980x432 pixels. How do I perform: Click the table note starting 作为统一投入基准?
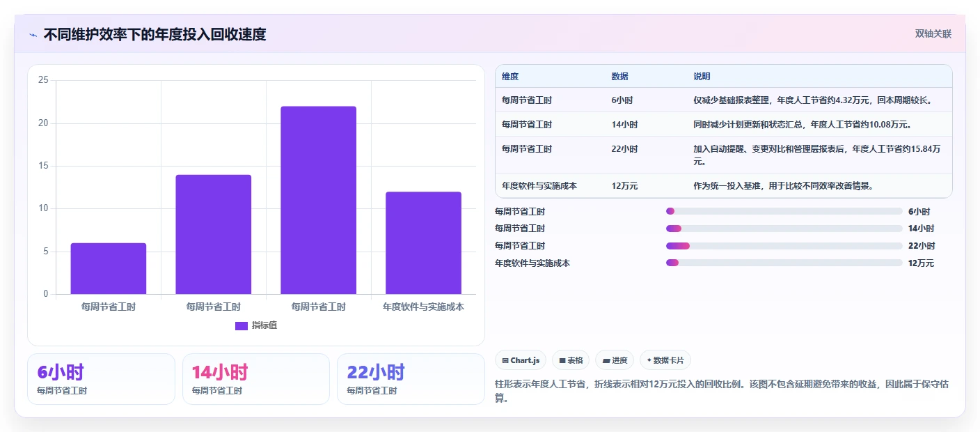(x=783, y=185)
